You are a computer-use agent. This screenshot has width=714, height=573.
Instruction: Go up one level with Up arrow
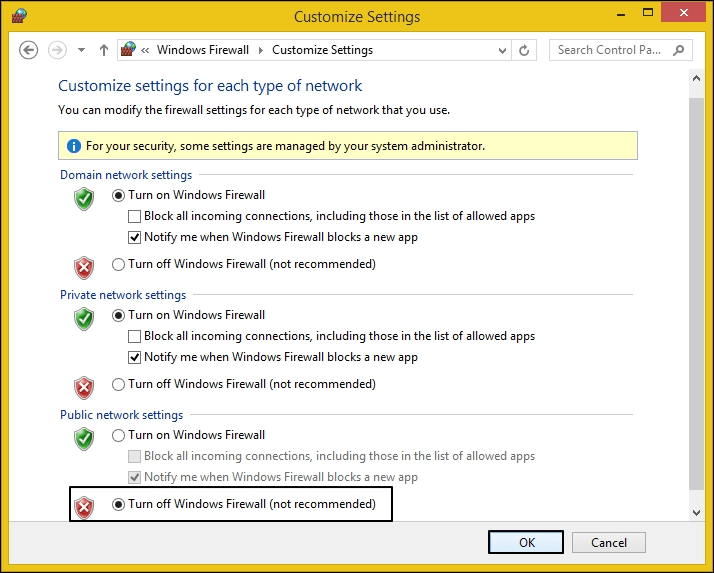(x=104, y=50)
